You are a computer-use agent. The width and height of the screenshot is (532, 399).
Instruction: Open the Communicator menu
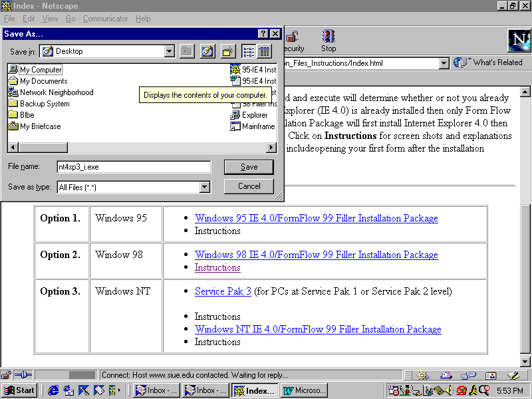point(105,19)
